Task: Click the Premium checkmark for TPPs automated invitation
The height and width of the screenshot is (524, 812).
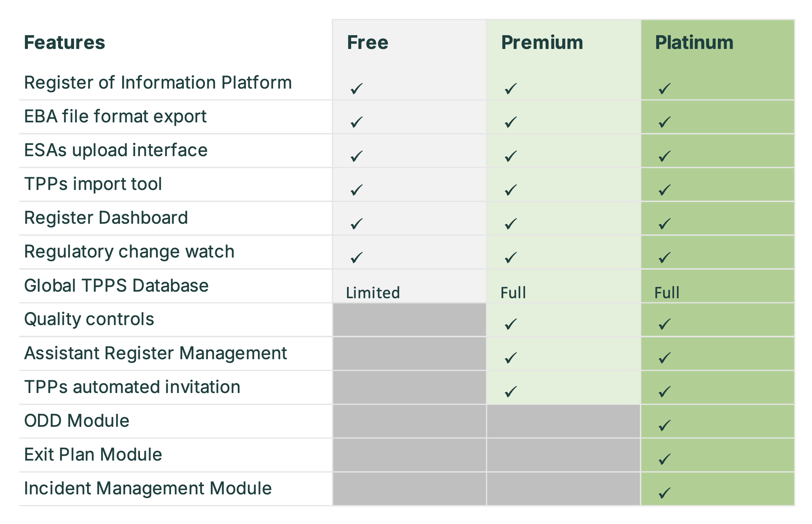Action: (x=511, y=392)
